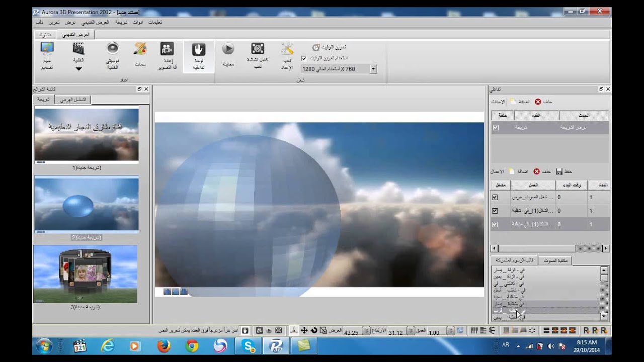Start rehearse timing (تمرين التوقيت) clock button

tap(329, 47)
